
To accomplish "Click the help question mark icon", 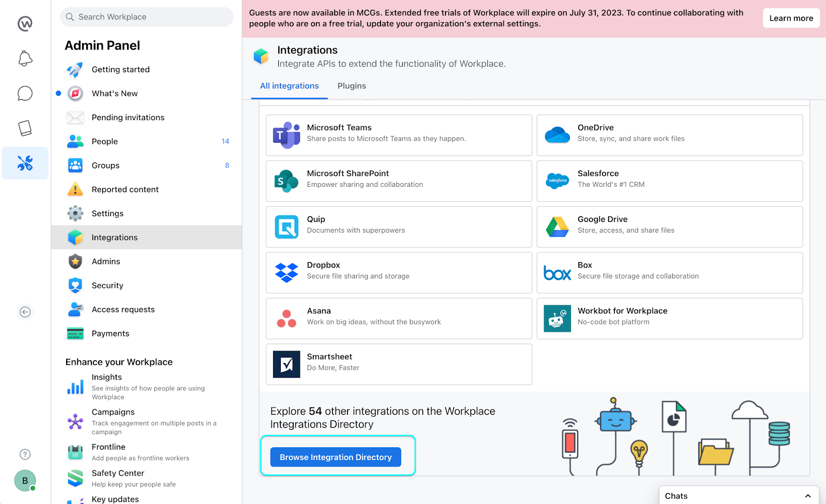I will 25,454.
